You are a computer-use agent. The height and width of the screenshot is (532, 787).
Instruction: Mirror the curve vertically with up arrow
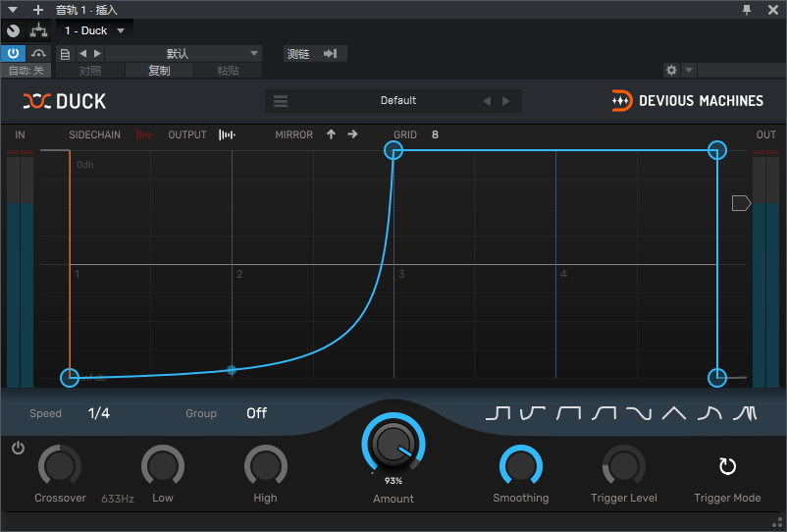click(x=331, y=134)
